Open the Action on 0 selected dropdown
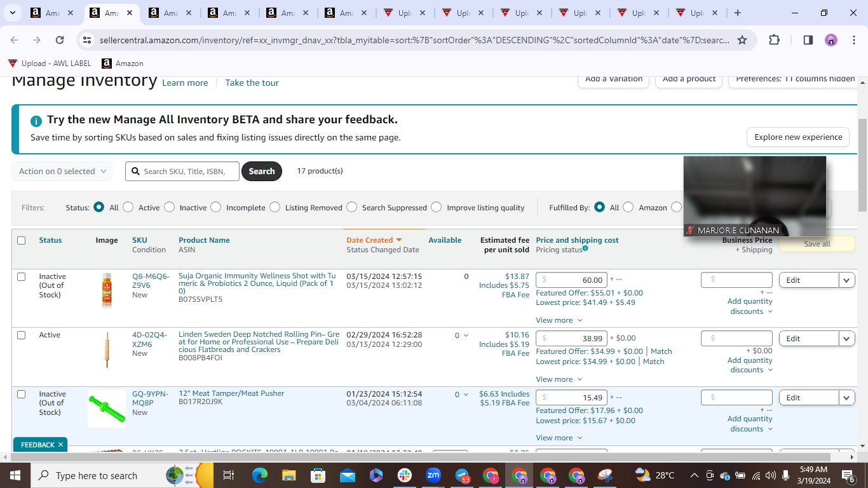 click(62, 171)
